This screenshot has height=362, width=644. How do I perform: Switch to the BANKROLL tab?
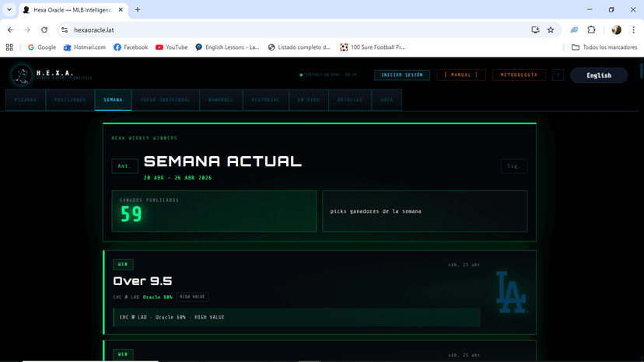click(x=221, y=99)
